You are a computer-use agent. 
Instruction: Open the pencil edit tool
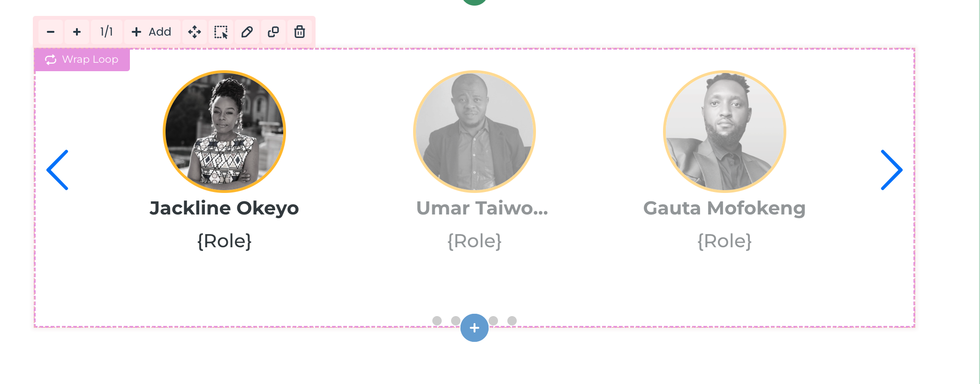tap(247, 32)
